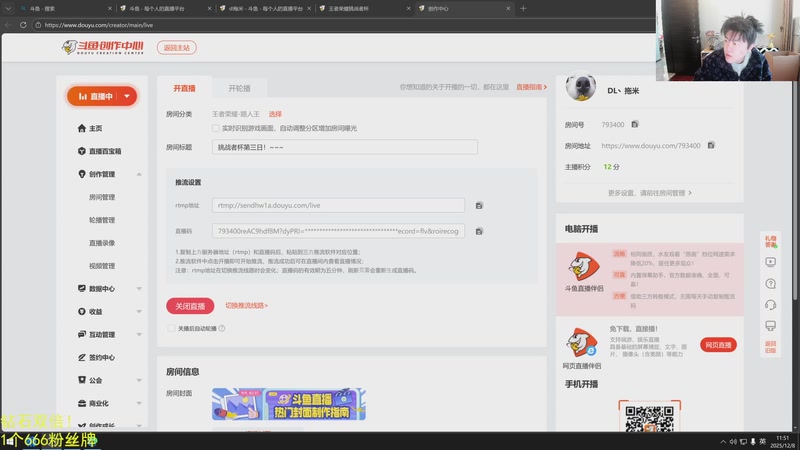Switch to the 王者荣耀挑战者杯 browser tab
The height and width of the screenshot is (450, 800).
pos(365,8)
